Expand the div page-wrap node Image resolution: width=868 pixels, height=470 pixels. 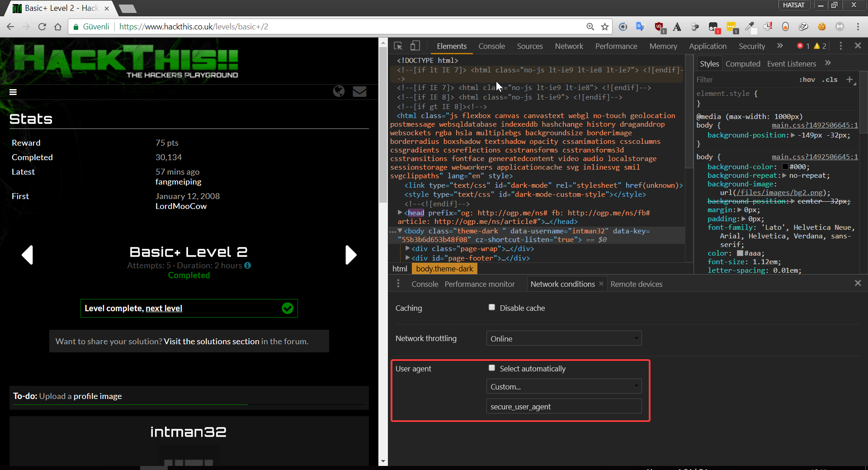[x=407, y=248]
